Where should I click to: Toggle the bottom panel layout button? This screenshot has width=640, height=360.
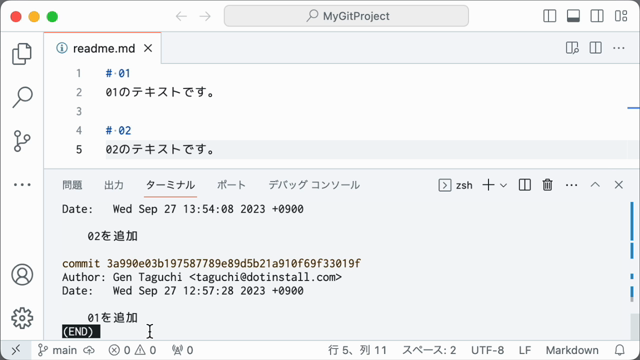pos(573,16)
